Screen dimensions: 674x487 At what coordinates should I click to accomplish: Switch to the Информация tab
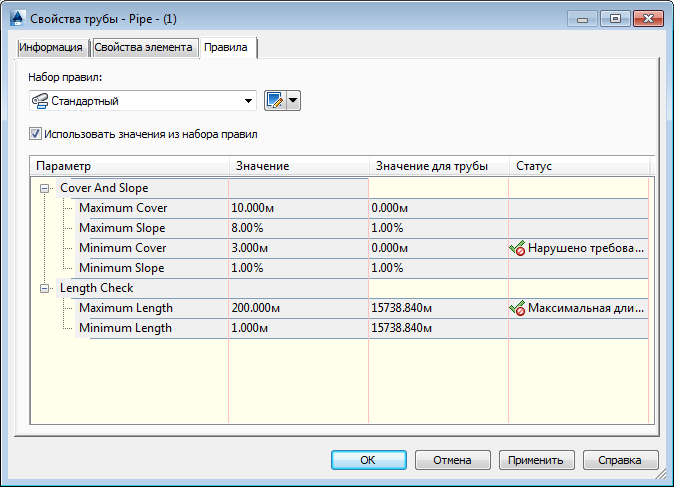tap(51, 47)
